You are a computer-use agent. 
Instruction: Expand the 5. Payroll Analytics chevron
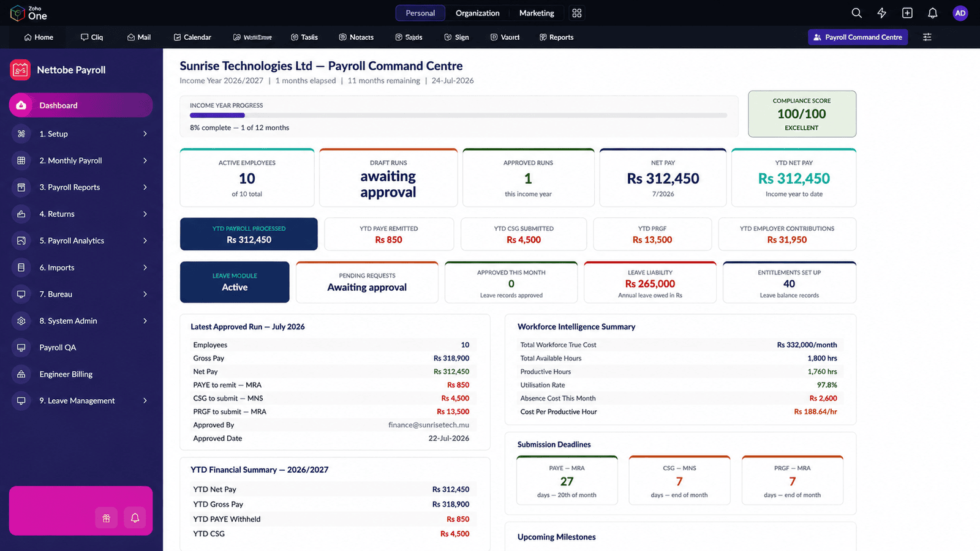pyautogui.click(x=145, y=241)
